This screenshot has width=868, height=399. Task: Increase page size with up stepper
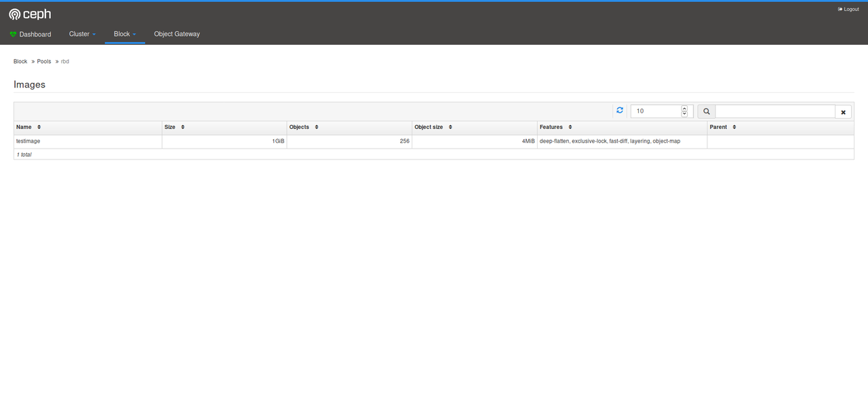coord(684,109)
